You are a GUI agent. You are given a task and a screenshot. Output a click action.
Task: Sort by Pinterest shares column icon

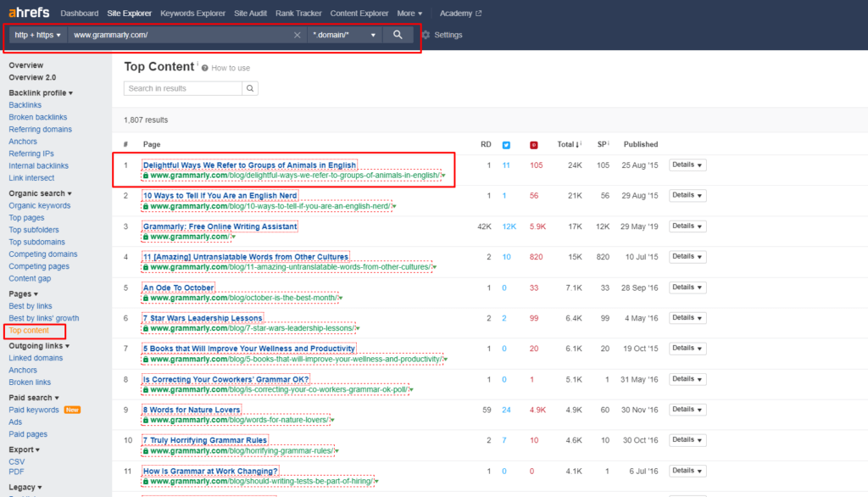pos(534,145)
